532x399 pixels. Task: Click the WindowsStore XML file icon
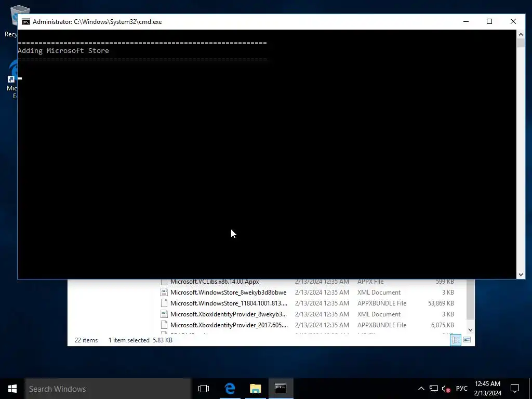164,292
